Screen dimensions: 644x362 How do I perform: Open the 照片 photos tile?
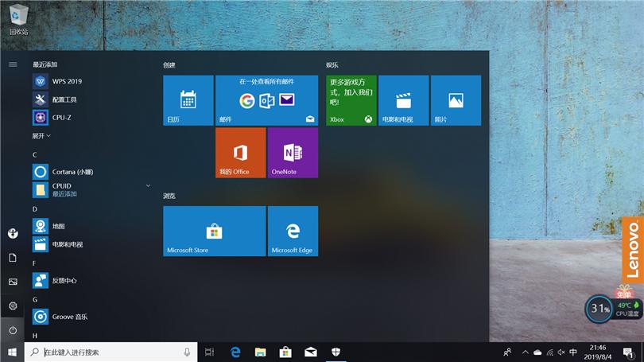click(x=456, y=100)
